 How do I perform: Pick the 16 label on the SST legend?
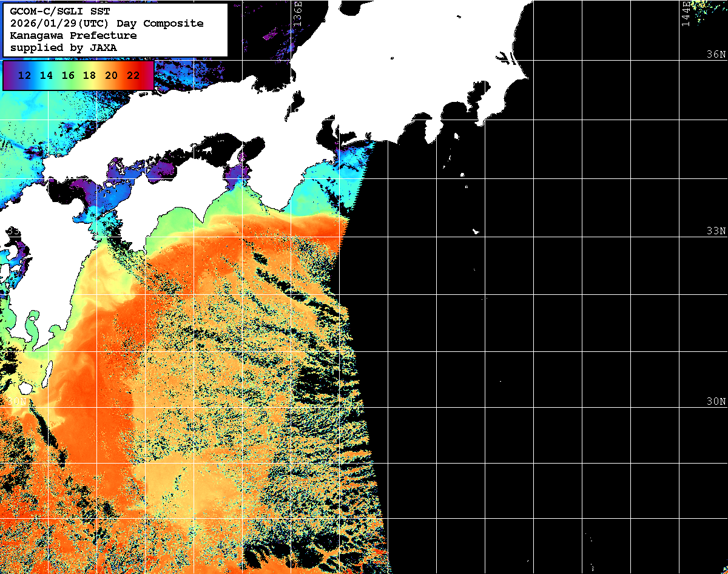coord(68,76)
